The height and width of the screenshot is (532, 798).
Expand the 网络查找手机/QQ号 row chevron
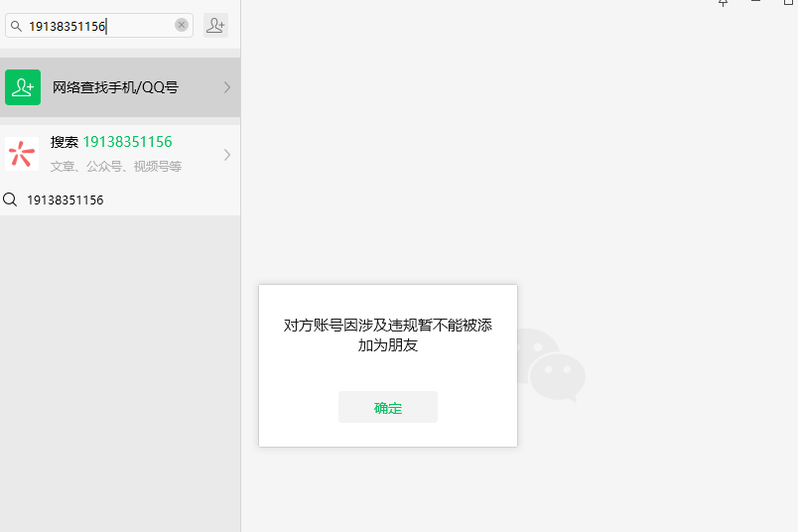coord(227,87)
